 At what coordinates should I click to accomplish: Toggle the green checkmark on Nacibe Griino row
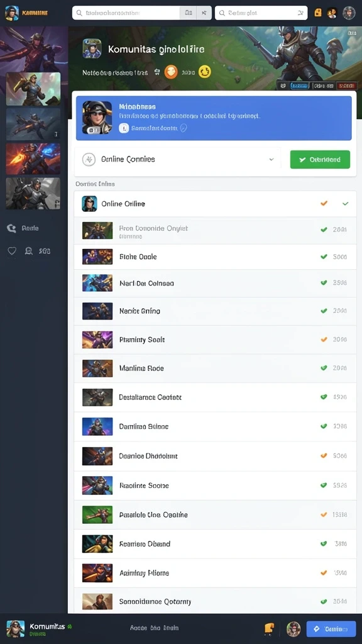(324, 311)
